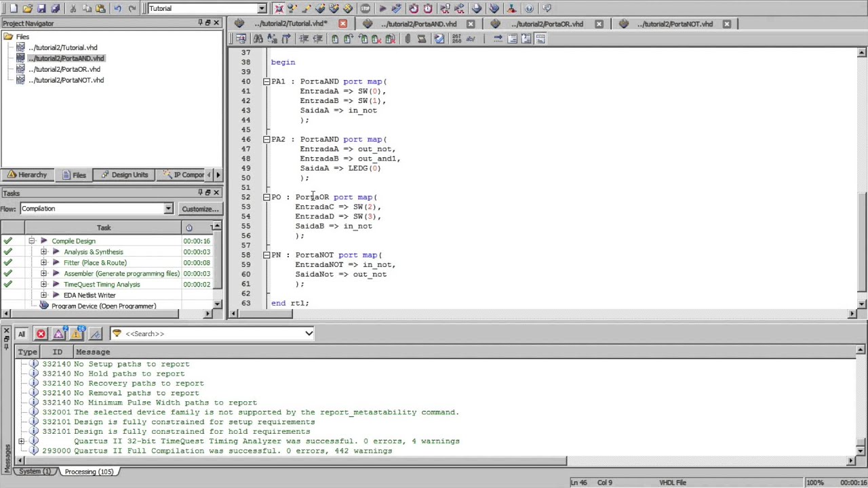Image resolution: width=868 pixels, height=488 pixels.
Task: Toggle the yellow warning messages filter
Action: (77, 333)
